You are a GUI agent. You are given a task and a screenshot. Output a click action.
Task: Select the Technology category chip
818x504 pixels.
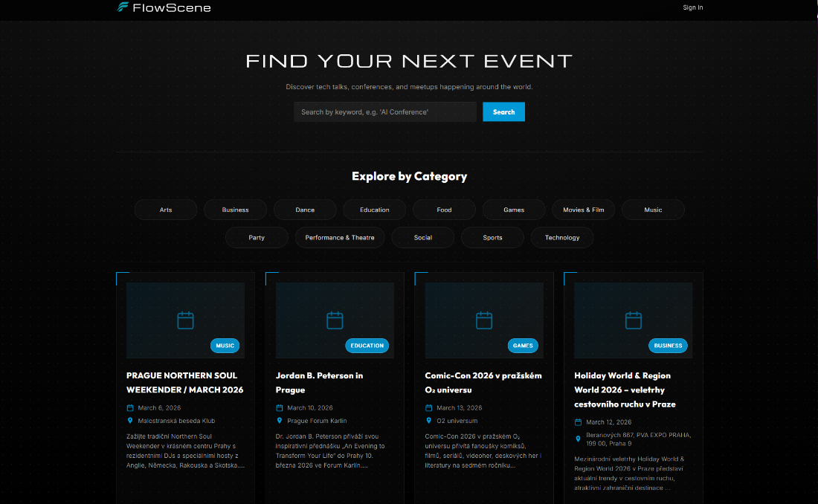tap(562, 238)
